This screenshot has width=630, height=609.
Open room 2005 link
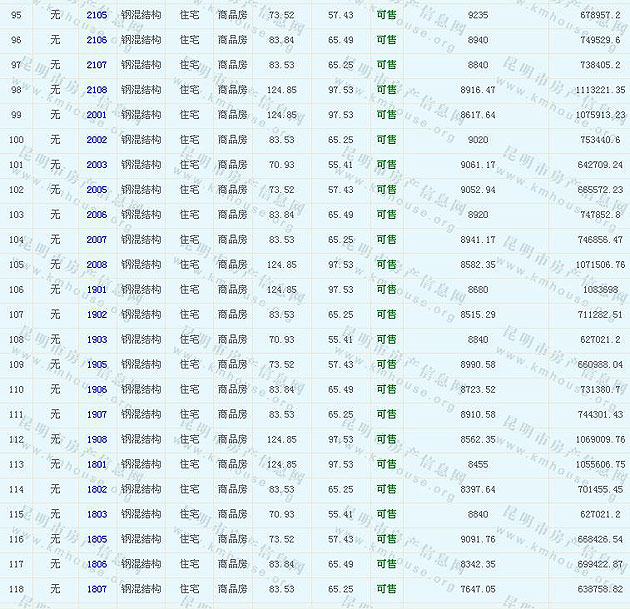click(x=97, y=190)
